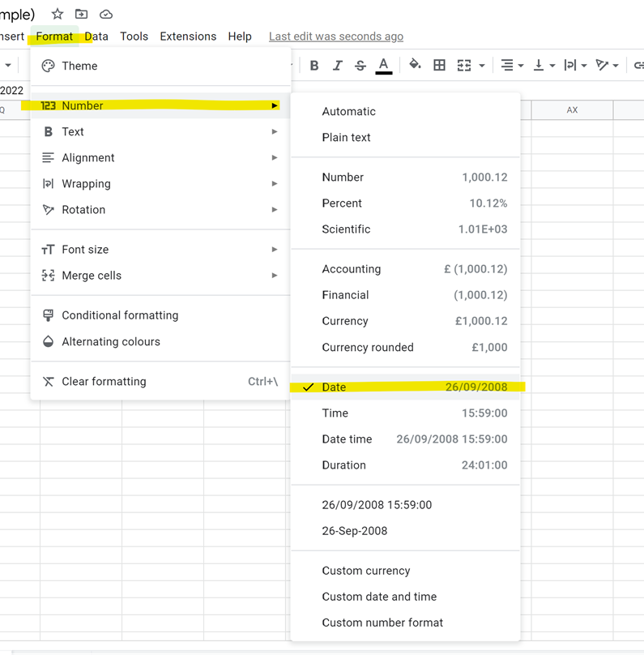Star this spreadsheet document
This screenshot has height=672, width=644.
pos(57,14)
